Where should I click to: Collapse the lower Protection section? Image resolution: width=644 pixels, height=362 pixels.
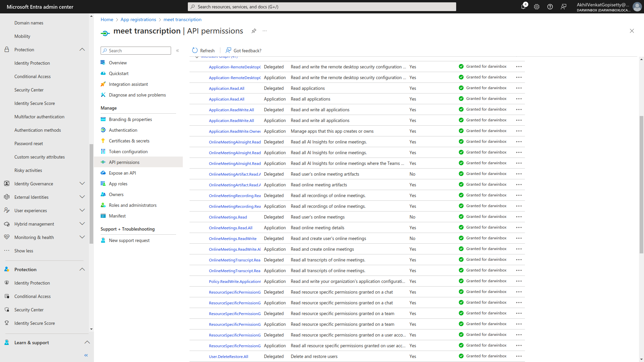tap(82, 269)
